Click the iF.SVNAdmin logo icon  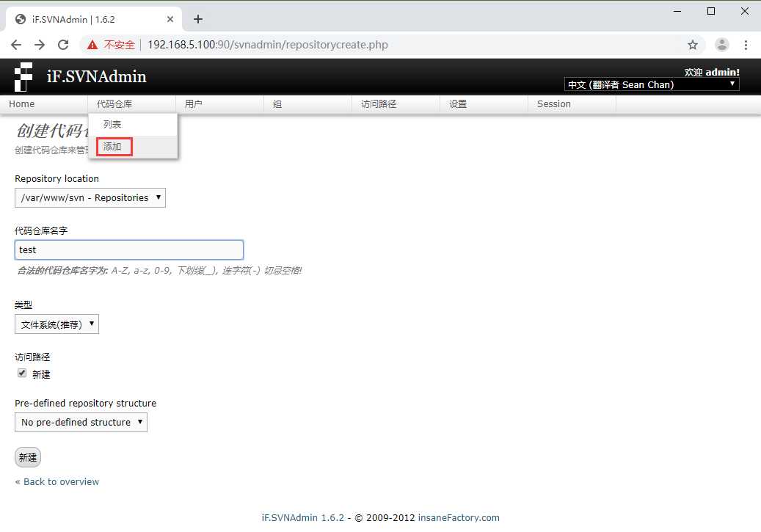pyautogui.click(x=23, y=77)
